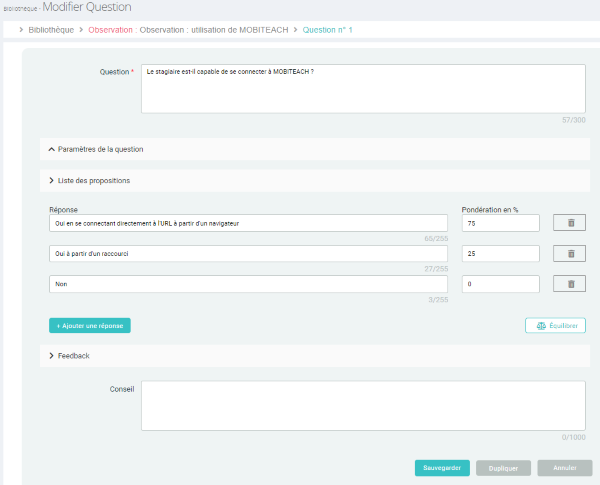This screenshot has width=600, height=485.
Task: Click the 57/300 character counter
Action: coord(574,120)
